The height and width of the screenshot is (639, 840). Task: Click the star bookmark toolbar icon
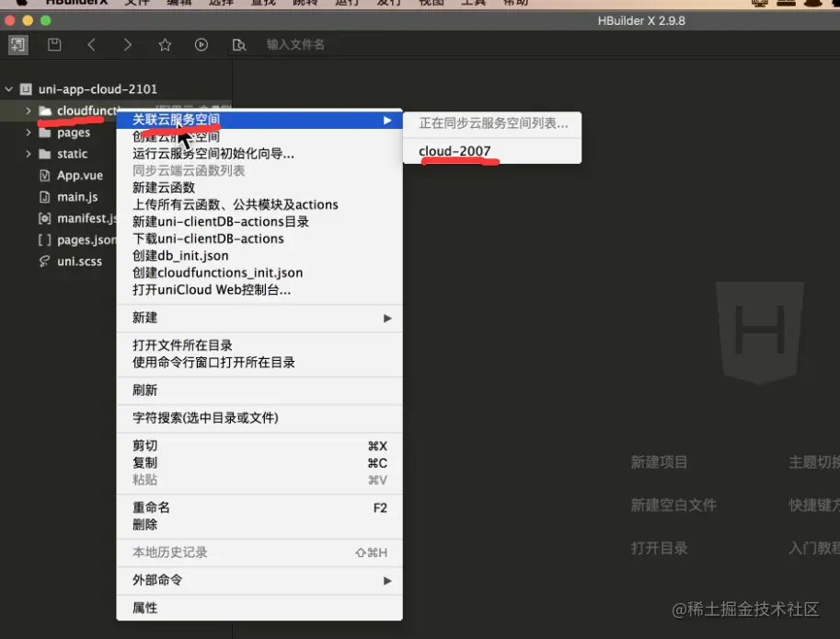click(165, 44)
